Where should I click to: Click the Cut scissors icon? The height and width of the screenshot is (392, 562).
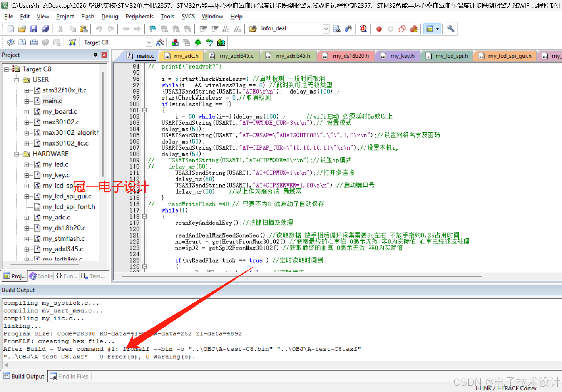pyautogui.click(x=60, y=29)
